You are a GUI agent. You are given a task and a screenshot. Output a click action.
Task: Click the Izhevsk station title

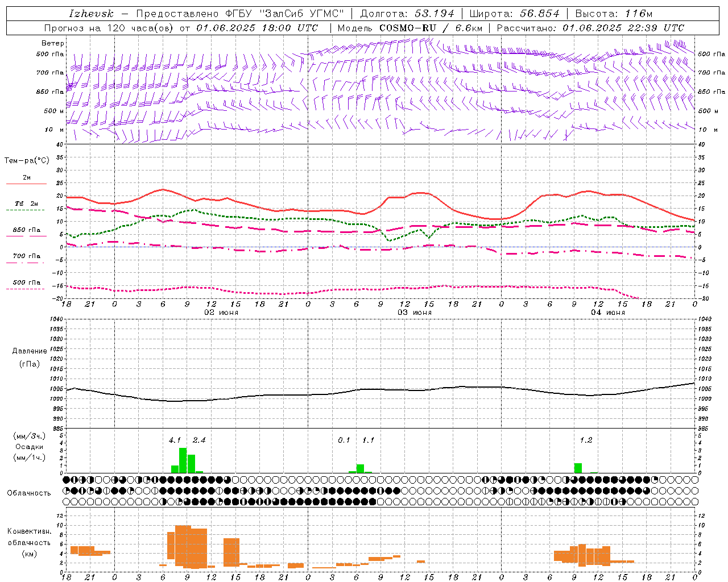[x=91, y=14]
